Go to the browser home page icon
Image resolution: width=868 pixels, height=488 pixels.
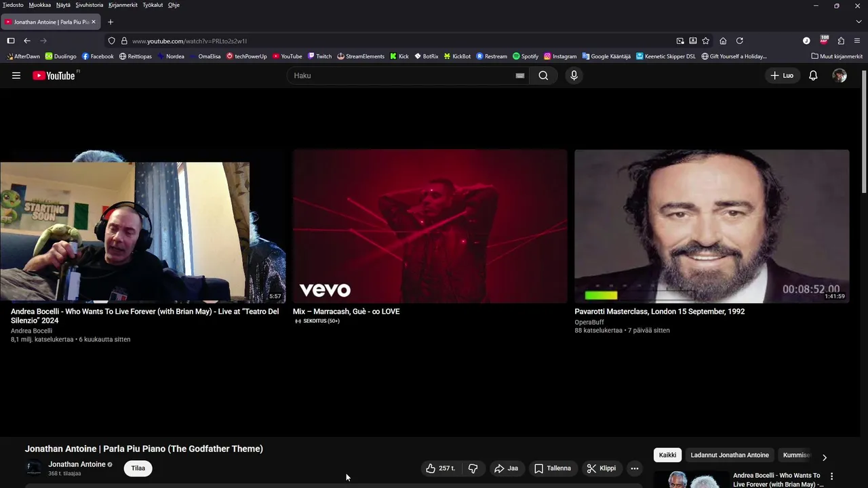pyautogui.click(x=723, y=41)
